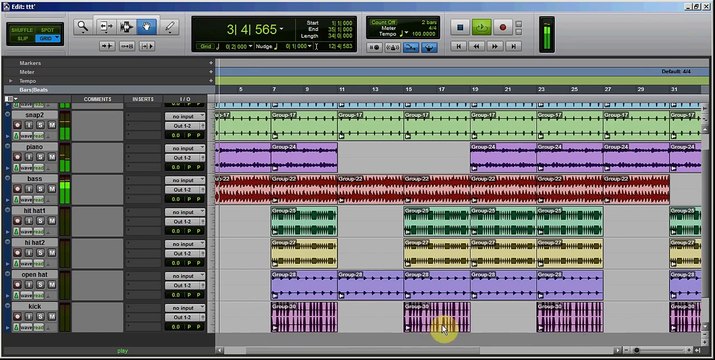Select kick clip starting at bar 15

[x=437, y=317]
